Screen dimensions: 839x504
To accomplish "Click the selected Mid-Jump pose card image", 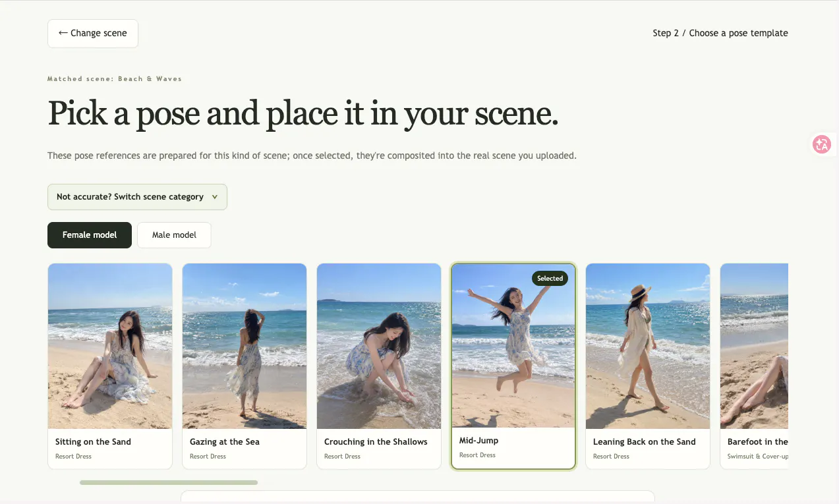I will tap(513, 345).
